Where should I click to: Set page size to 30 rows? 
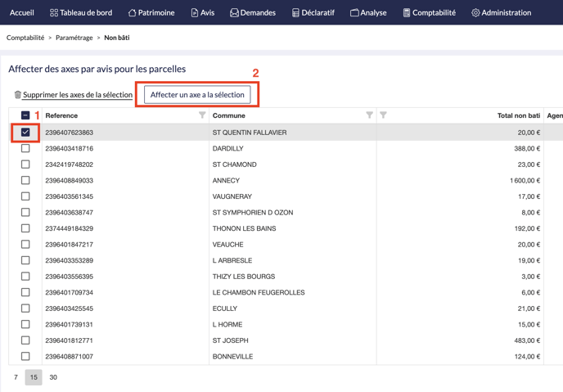pyautogui.click(x=53, y=377)
